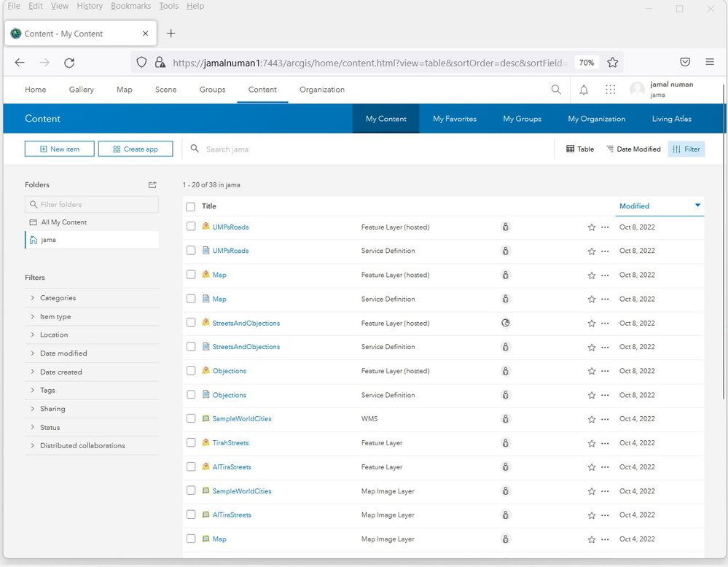This screenshot has height=567, width=728.
Task: Check the TirahStreets row checkbox
Action: point(191,442)
